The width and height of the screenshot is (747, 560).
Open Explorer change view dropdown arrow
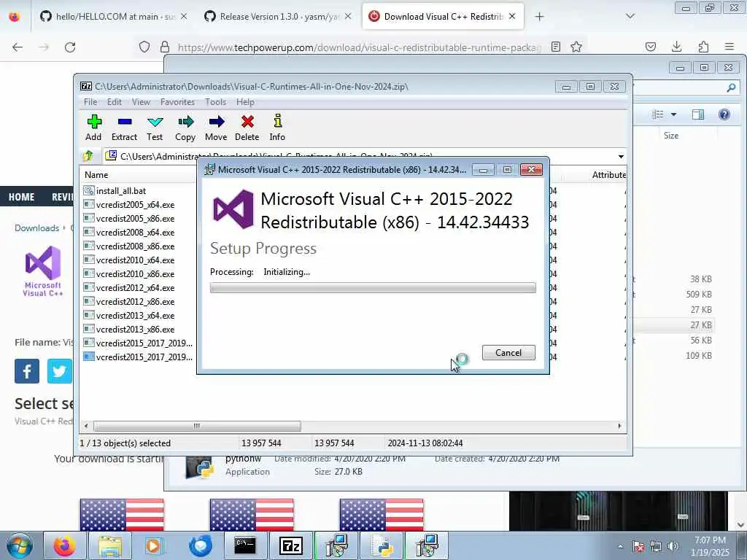click(x=673, y=114)
